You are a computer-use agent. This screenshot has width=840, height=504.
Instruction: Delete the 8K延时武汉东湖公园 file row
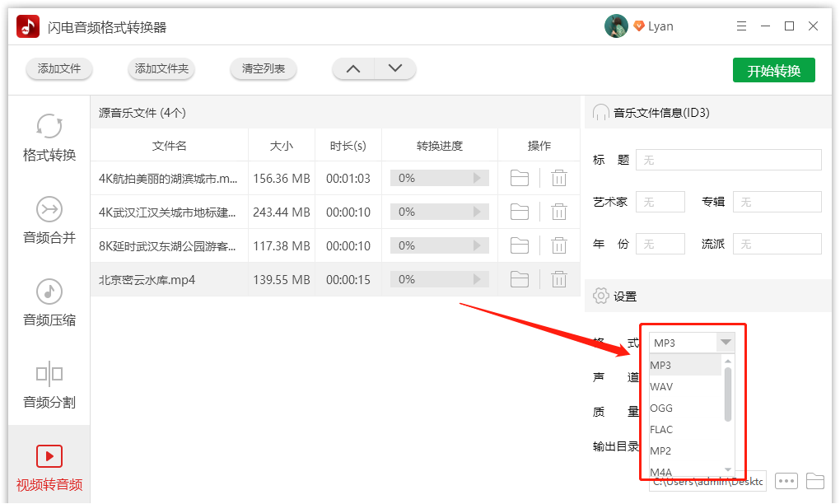tap(558, 246)
